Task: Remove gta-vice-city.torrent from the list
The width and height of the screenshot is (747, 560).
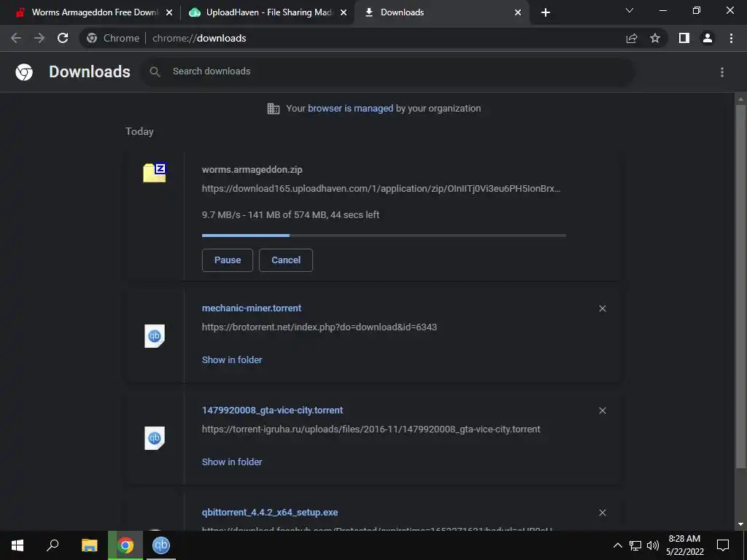Action: (603, 411)
